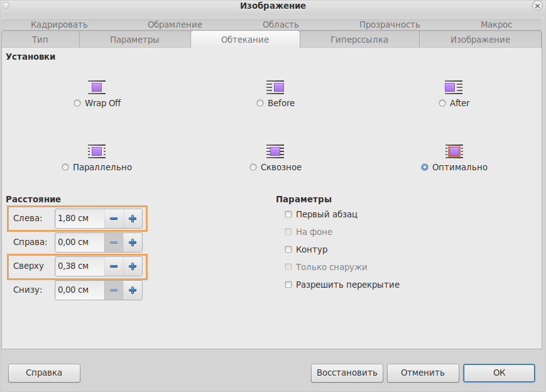Increase the Слева distance with plus
Screen dimensions: 546x392
[x=133, y=219]
